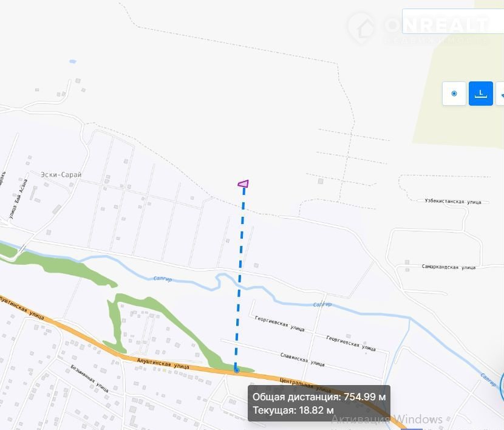Image resolution: width=504 pixels, height=430 pixels.
Task: Click the measurement end point on Алуштинская
Action: (x=237, y=370)
